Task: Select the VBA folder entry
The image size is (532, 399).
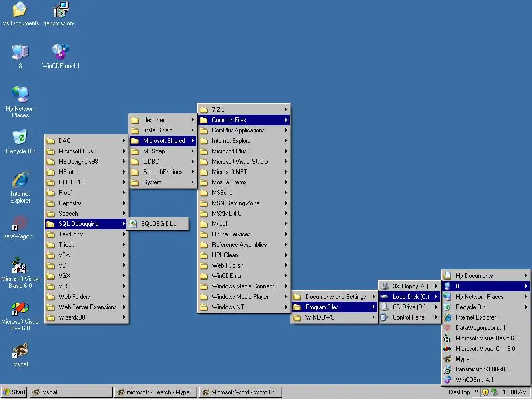Action: 86,255
